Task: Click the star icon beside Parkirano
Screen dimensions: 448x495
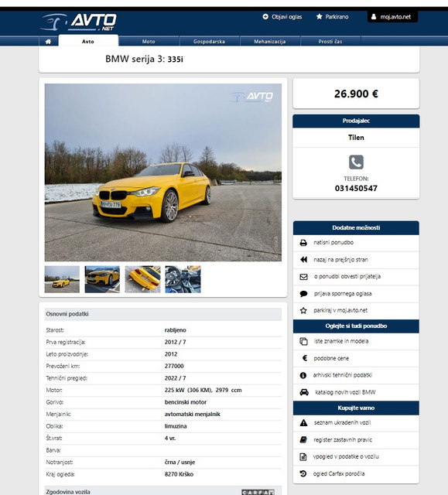Action: pos(320,16)
